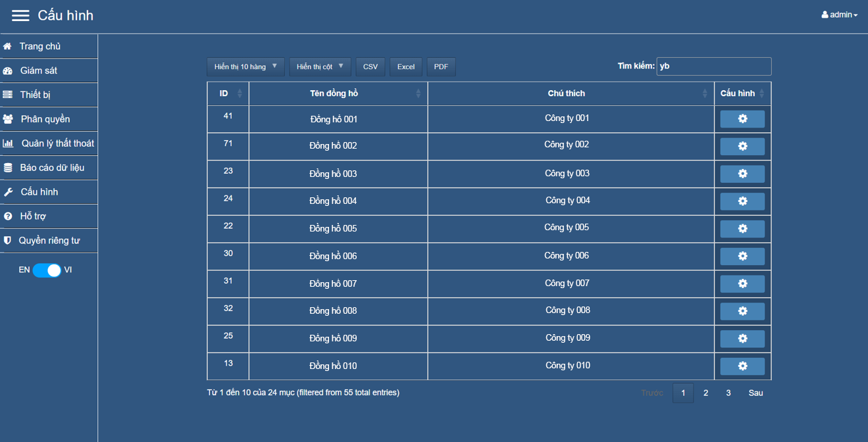Open gear configuration for Đồng hồ 005
The image size is (868, 442).
tap(742, 229)
